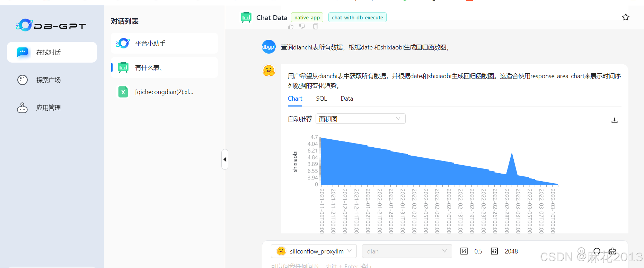Click the green Excel file icon
The height and width of the screenshot is (268, 644).
[123, 92]
